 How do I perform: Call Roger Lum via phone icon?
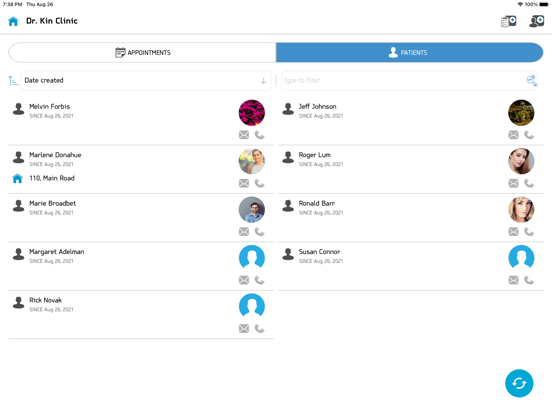point(529,183)
